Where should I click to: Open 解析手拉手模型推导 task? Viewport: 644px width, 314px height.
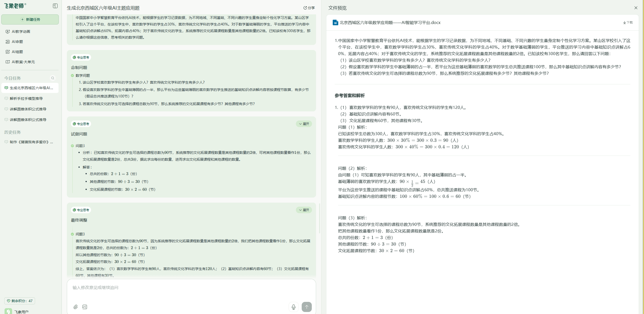tap(26, 99)
